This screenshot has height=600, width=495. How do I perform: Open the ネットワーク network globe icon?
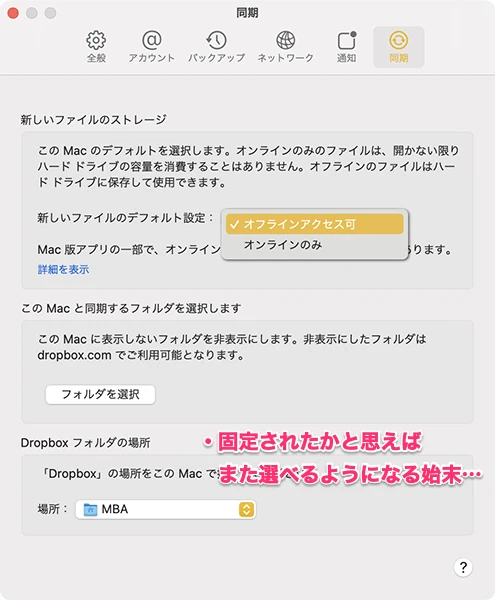tap(285, 40)
